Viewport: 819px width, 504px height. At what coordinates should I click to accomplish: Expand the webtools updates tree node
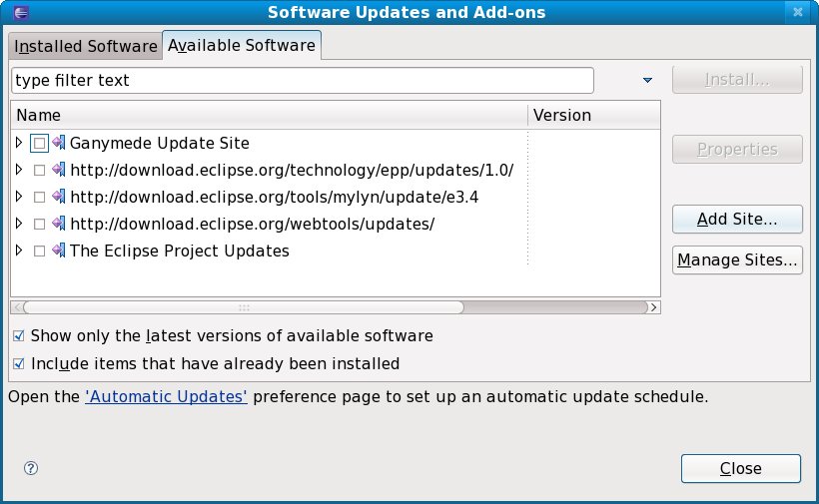(x=19, y=224)
